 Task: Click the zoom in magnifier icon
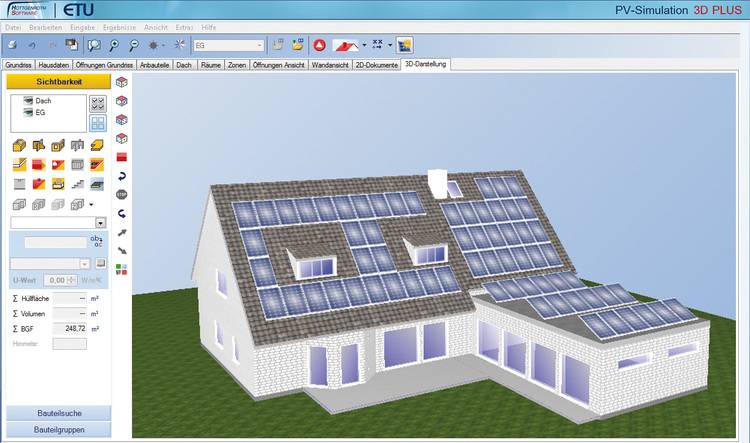click(x=116, y=45)
